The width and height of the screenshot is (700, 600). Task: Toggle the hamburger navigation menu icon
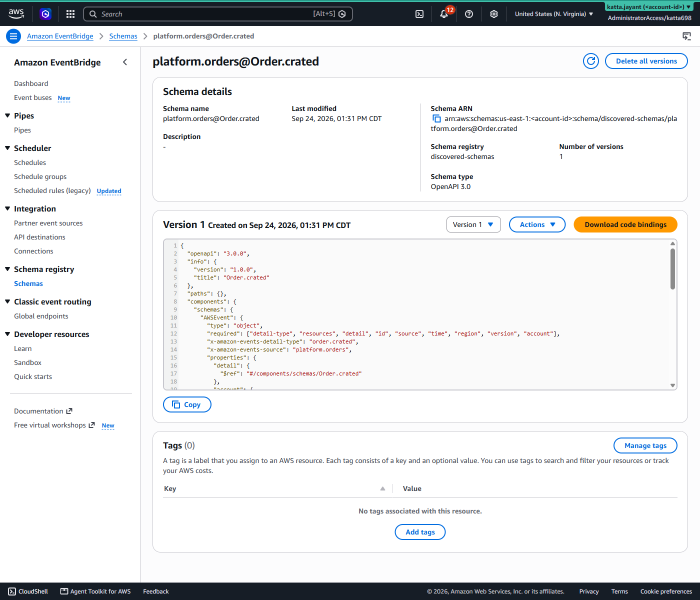pos(13,36)
